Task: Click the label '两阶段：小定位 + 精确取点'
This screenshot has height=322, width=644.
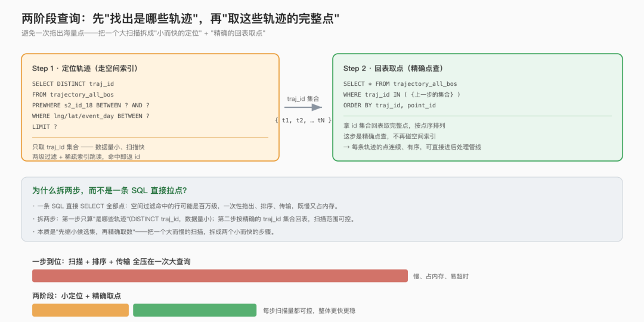Action: (76, 296)
